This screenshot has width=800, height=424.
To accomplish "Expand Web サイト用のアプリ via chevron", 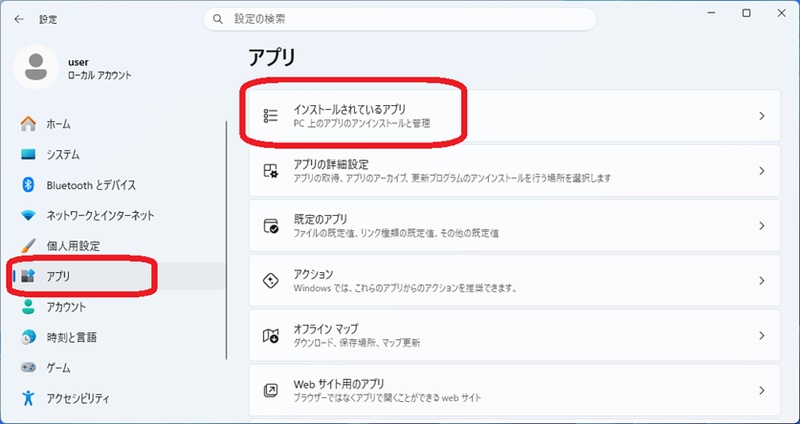I will tap(762, 390).
